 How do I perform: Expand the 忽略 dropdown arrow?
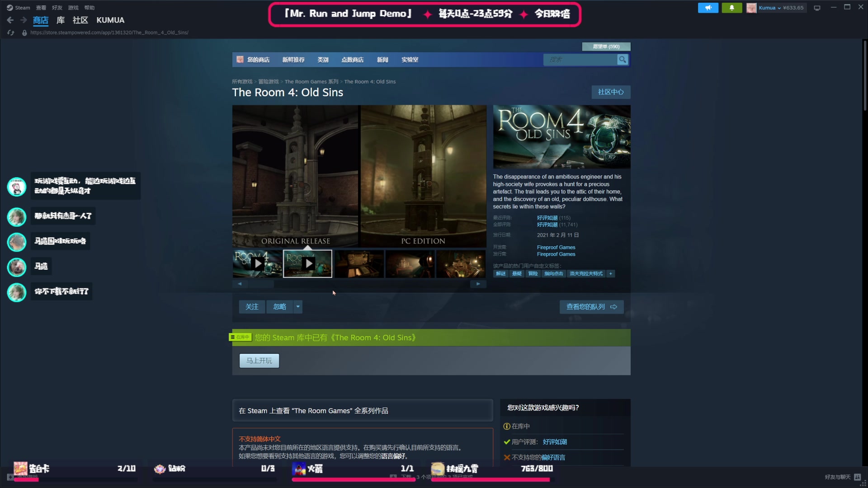point(298,307)
